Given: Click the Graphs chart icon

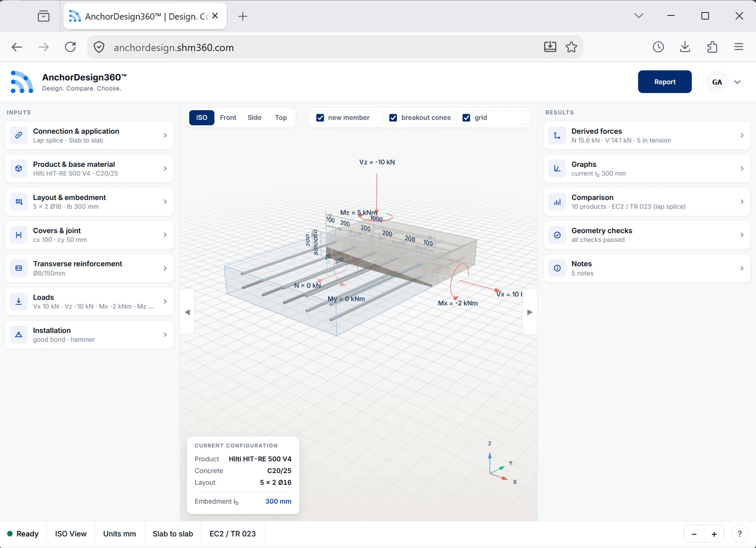Looking at the screenshot, I should pos(557,169).
